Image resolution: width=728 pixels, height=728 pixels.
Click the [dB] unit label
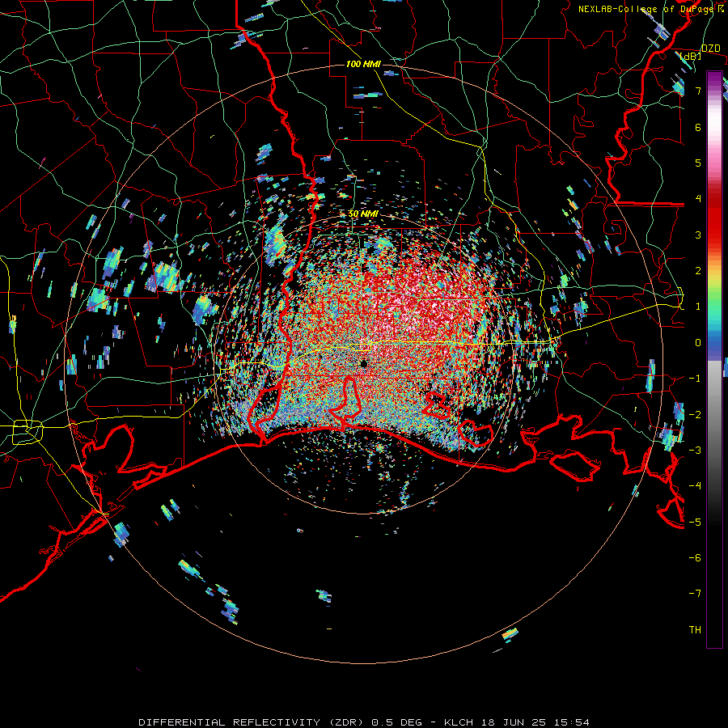[x=691, y=57]
